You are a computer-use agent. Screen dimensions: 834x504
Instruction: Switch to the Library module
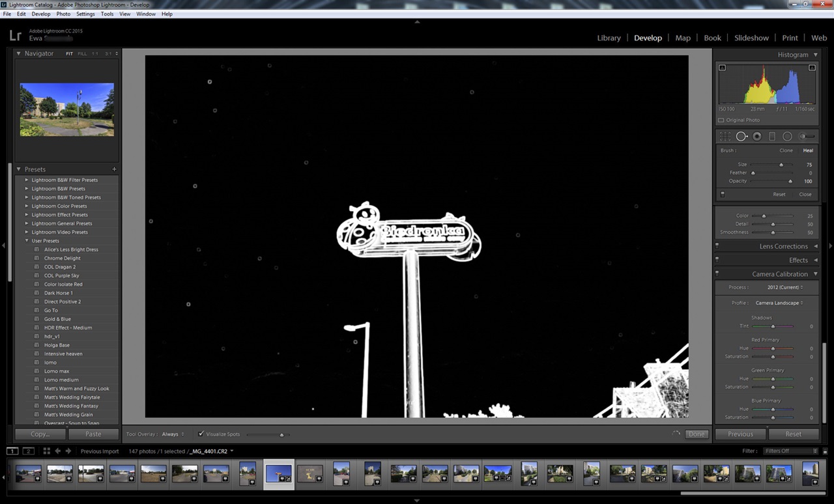pyautogui.click(x=609, y=38)
